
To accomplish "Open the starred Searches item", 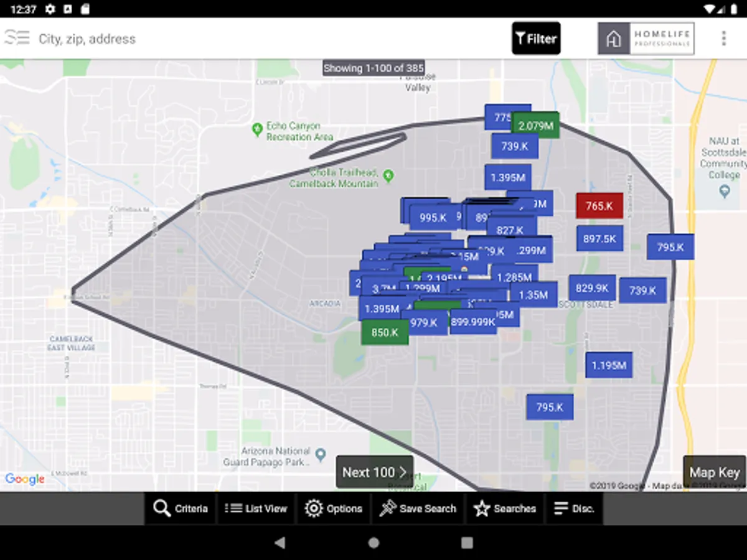I will click(505, 508).
